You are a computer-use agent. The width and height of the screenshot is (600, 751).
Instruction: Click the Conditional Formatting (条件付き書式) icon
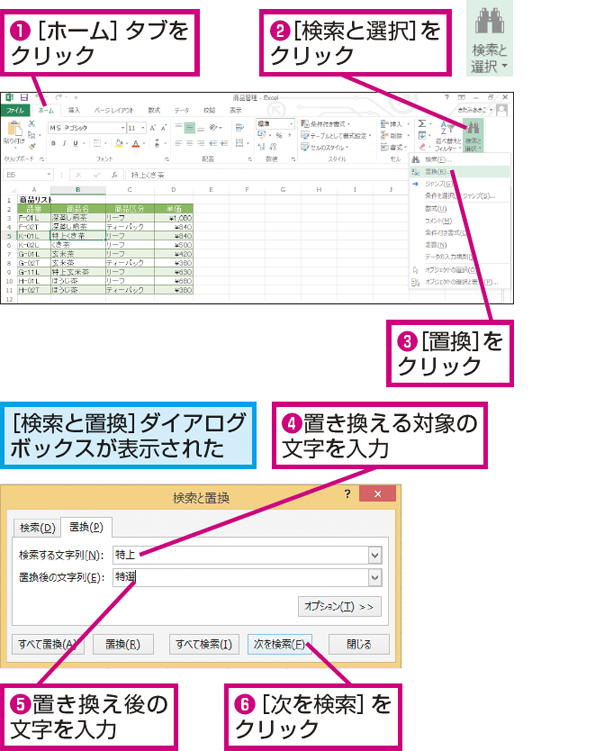[x=305, y=124]
